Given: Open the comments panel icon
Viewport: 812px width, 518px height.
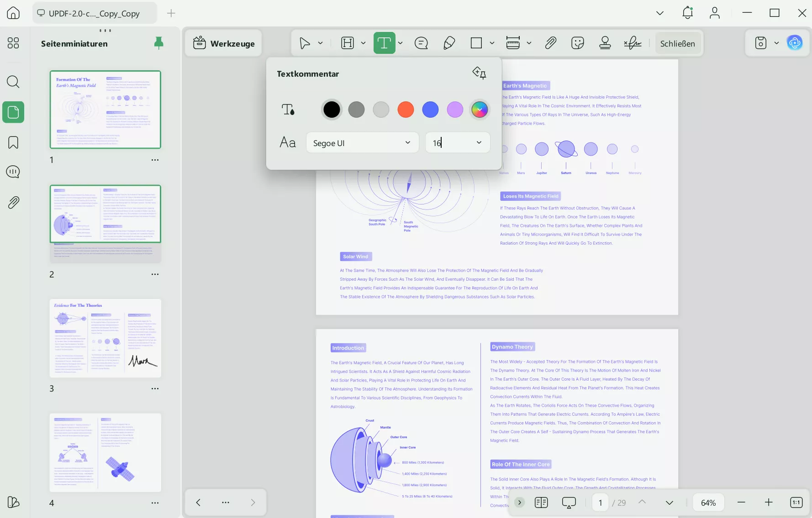Looking at the screenshot, I should (x=13, y=172).
